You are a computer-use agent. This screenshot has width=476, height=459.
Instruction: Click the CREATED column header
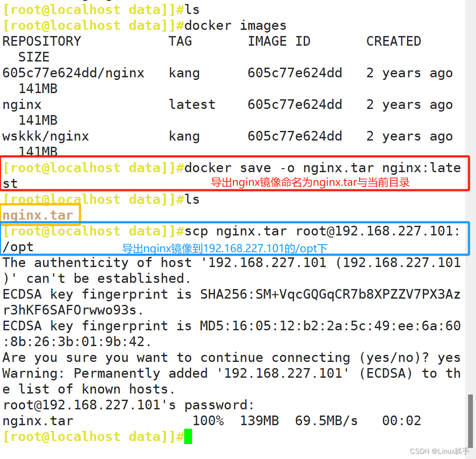[394, 41]
